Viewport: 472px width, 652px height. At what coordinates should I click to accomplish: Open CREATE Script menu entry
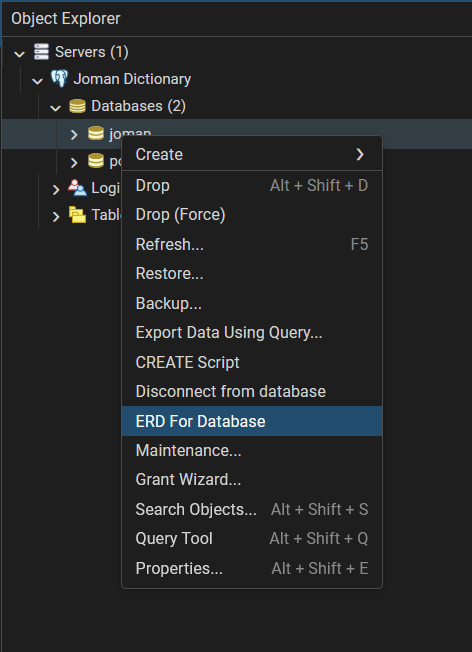pyautogui.click(x=252, y=362)
